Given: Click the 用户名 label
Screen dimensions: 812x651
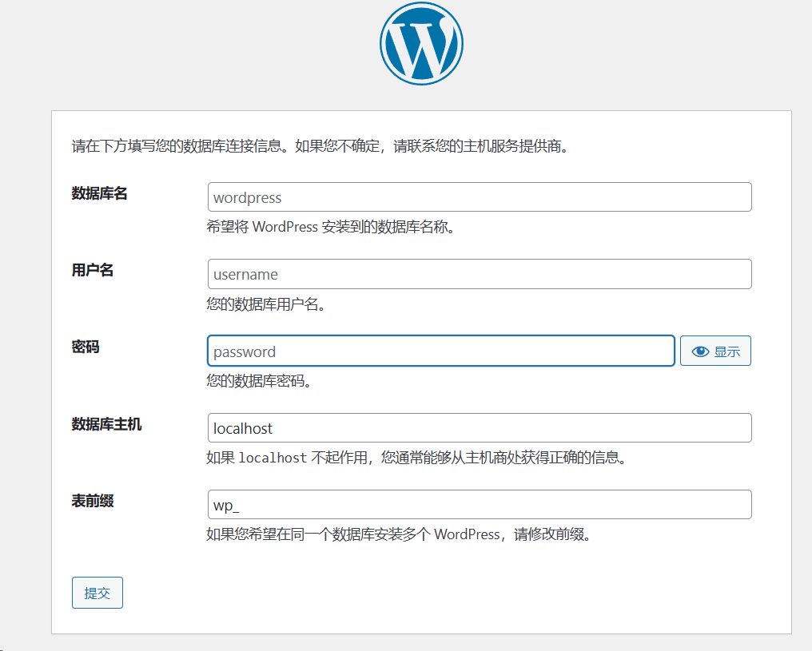Looking at the screenshot, I should [x=92, y=270].
